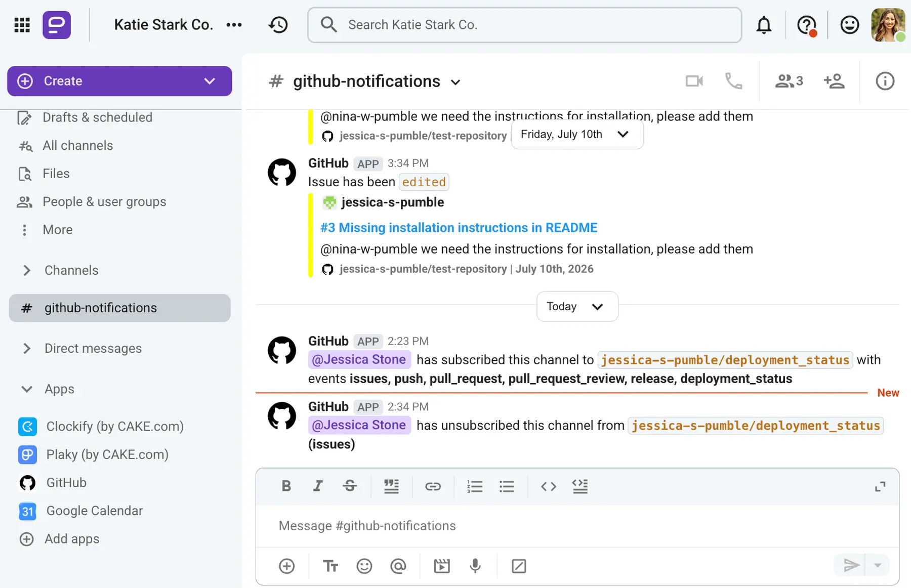This screenshot has width=911, height=588.
Task: Toggle inline code formatting
Action: (549, 486)
